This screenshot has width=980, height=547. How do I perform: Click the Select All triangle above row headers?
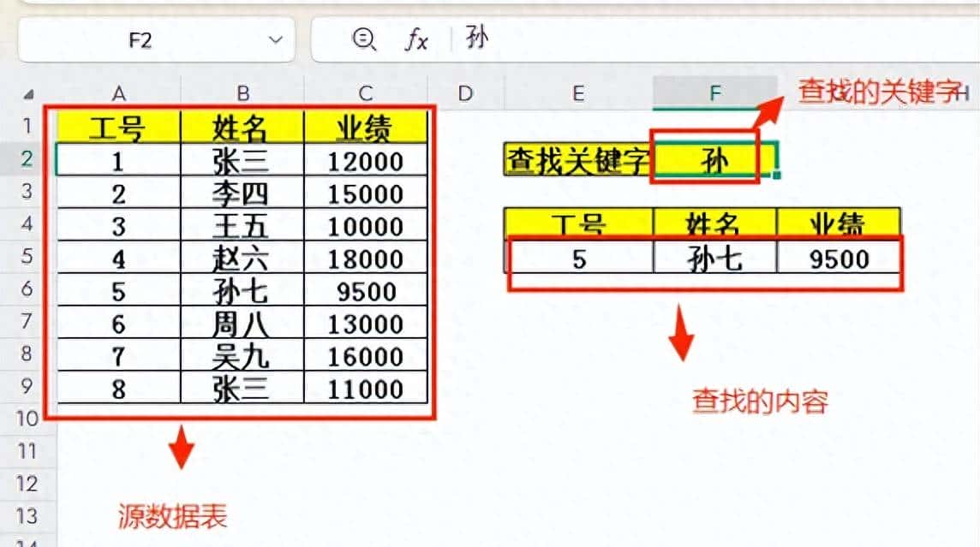coord(28,92)
